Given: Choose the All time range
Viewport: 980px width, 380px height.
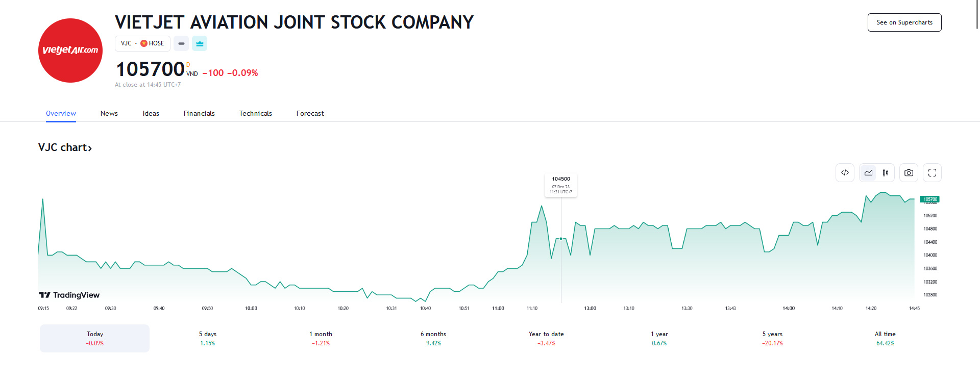Looking at the screenshot, I should pyautogui.click(x=885, y=338).
